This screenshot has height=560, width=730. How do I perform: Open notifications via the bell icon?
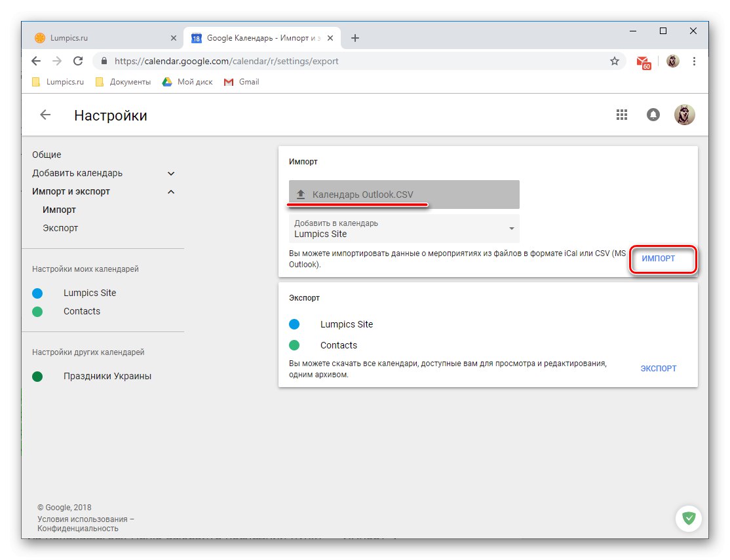tap(653, 114)
